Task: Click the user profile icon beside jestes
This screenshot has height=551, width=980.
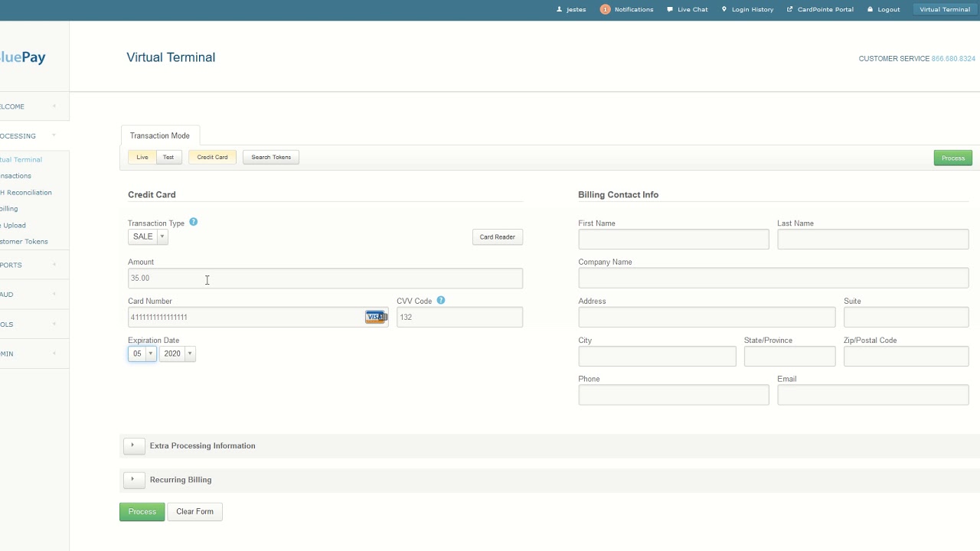Action: click(x=560, y=9)
